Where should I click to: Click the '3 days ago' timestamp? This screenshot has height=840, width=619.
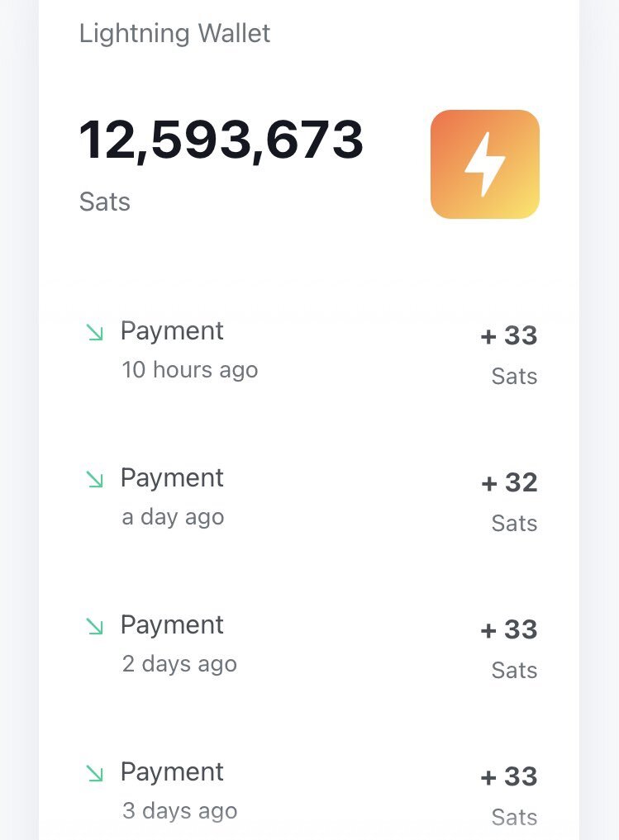click(x=179, y=811)
